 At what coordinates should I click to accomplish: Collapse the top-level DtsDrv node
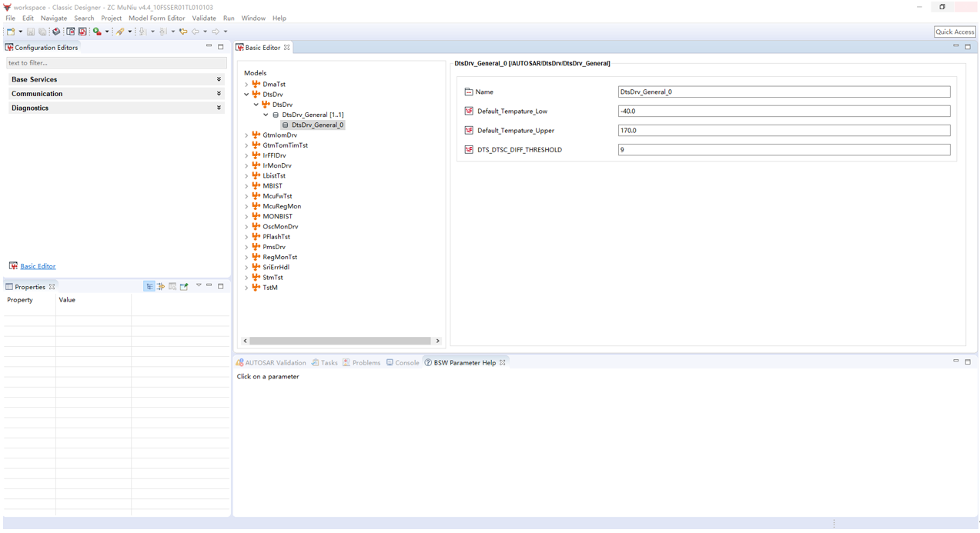pyautogui.click(x=247, y=95)
